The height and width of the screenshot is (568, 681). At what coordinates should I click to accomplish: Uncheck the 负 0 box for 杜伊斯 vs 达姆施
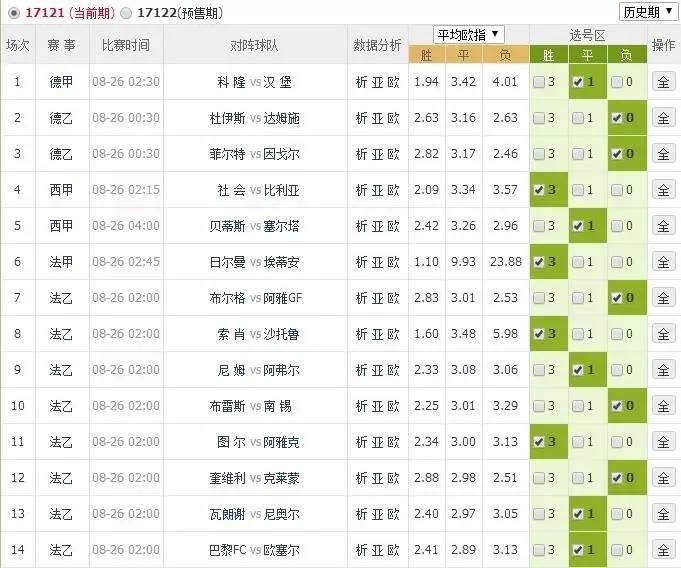[x=617, y=118]
